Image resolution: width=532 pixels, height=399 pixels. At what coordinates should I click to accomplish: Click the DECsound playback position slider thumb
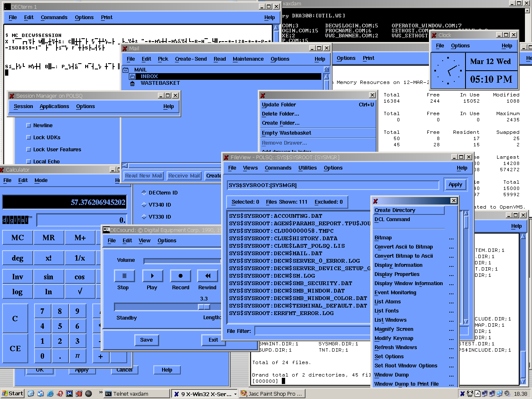(x=204, y=307)
